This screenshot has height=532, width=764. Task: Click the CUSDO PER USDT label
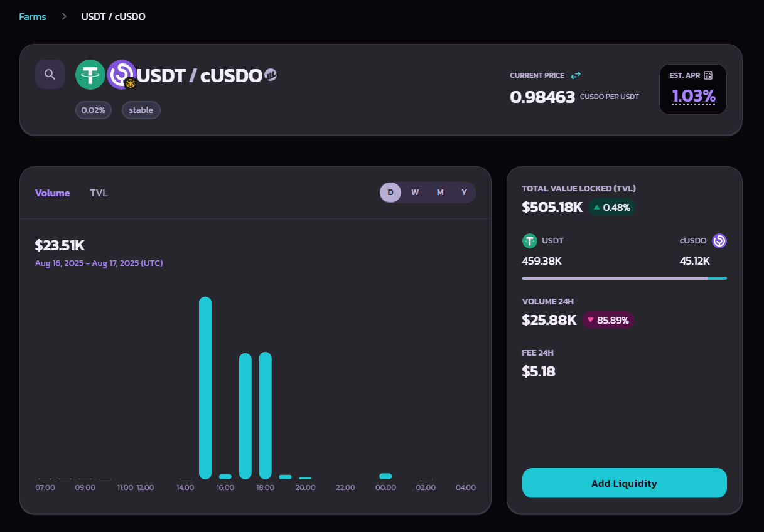click(610, 97)
